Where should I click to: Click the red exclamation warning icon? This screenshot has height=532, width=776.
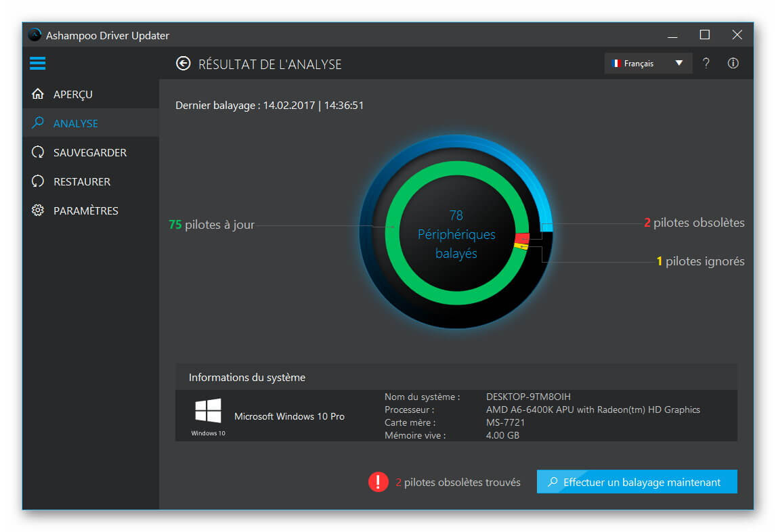pyautogui.click(x=378, y=481)
